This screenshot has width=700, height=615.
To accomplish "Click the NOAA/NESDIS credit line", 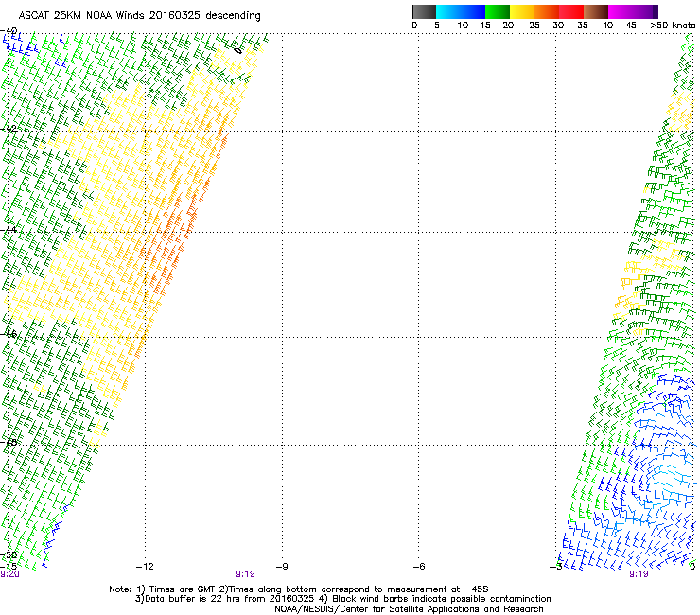I will tap(409, 609).
